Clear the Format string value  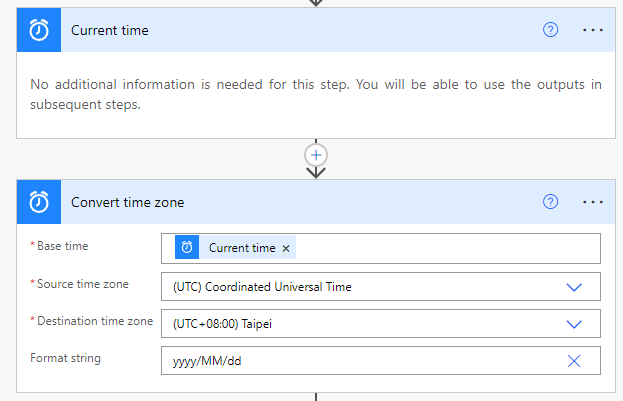pos(574,361)
